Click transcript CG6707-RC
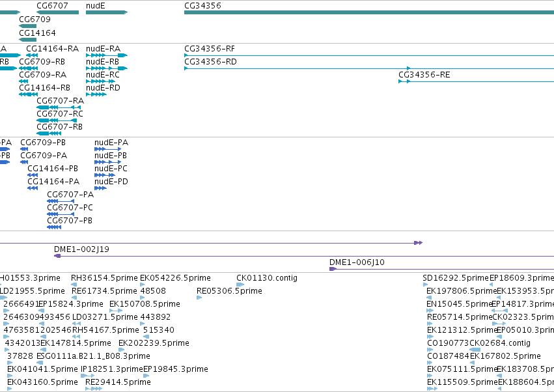Viewport: 554px width, 392px height. (x=57, y=120)
